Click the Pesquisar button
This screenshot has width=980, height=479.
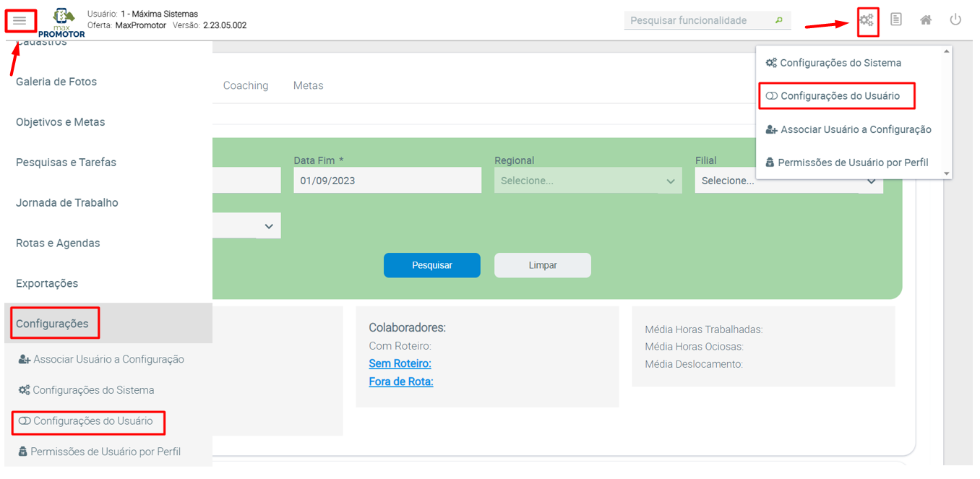[432, 265]
